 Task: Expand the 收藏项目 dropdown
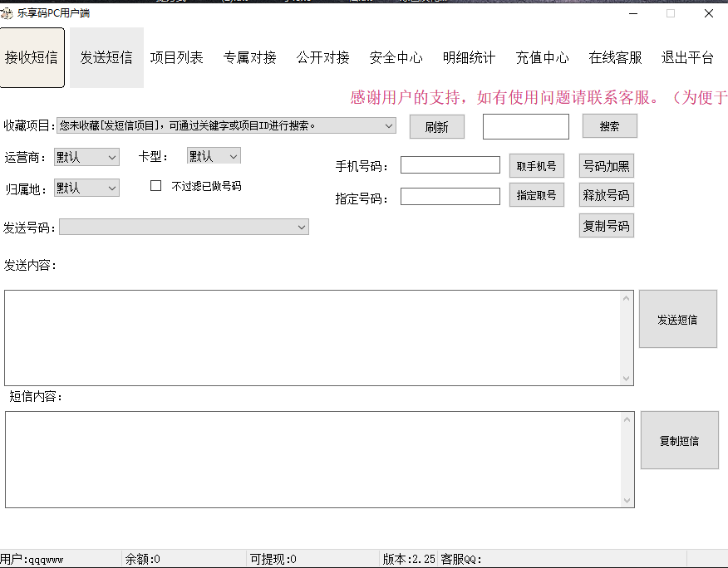tap(227, 125)
